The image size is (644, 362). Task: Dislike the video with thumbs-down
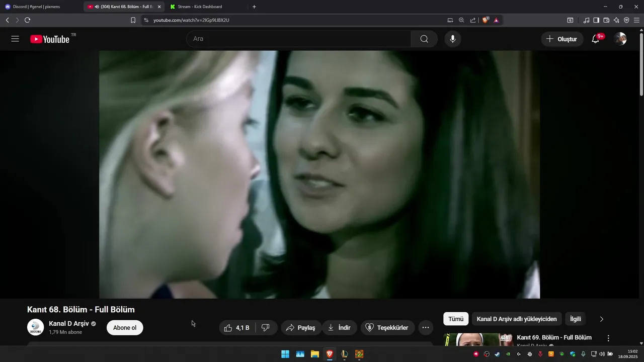(x=266, y=328)
